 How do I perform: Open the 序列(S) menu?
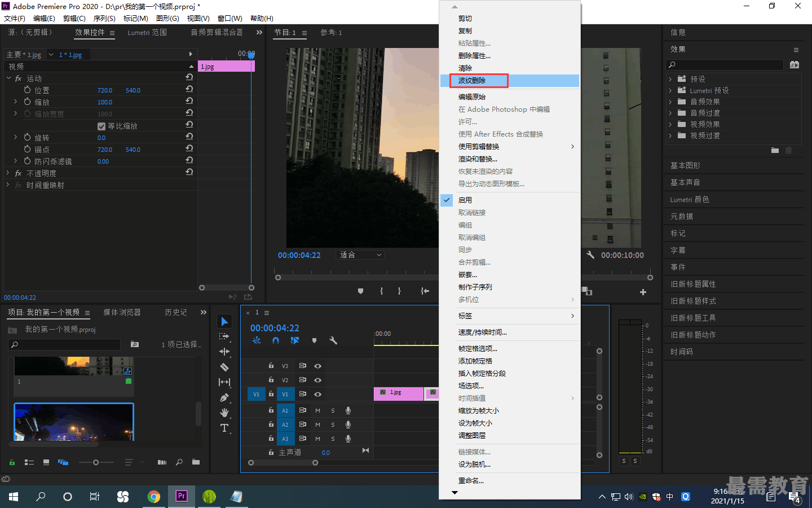pos(104,19)
